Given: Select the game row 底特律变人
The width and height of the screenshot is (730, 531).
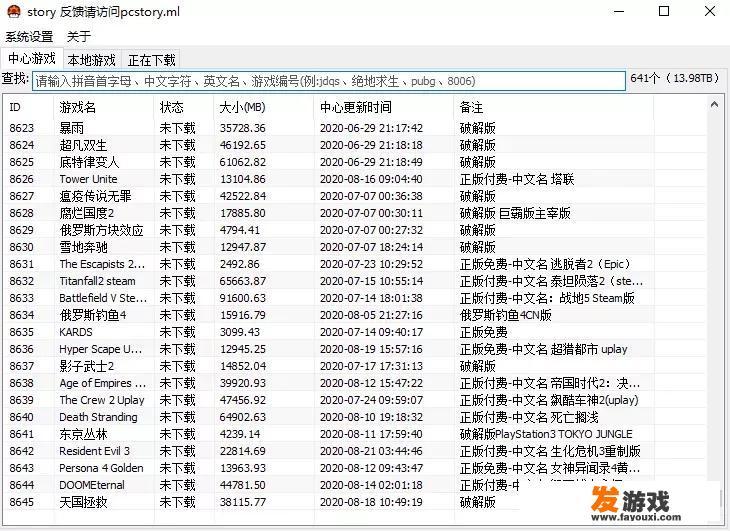Looking at the screenshot, I should click(x=355, y=162).
